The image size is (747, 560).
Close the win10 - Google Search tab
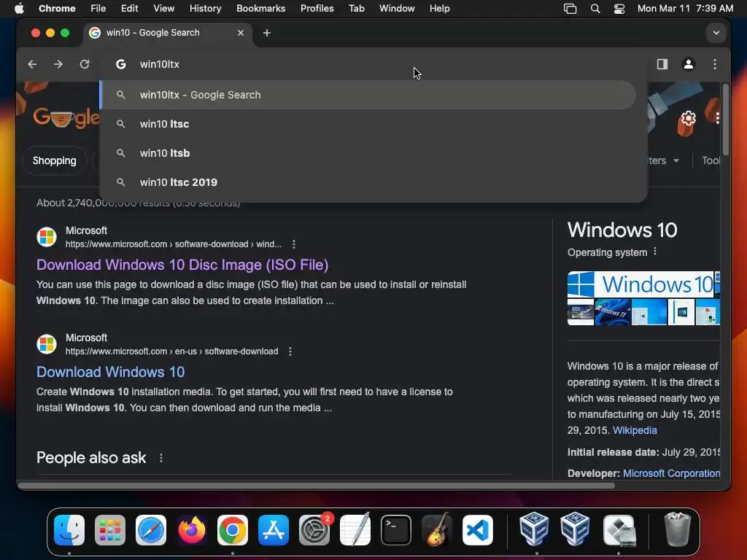pyautogui.click(x=241, y=33)
